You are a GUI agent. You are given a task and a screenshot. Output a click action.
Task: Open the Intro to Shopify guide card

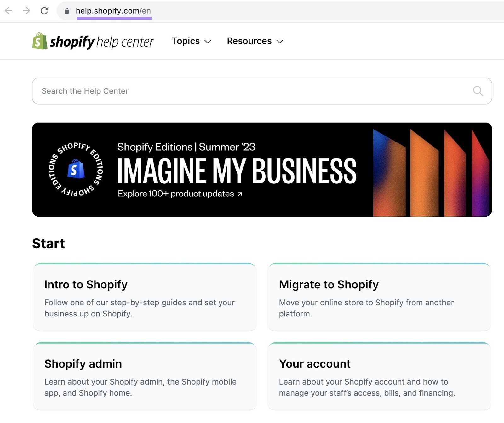145,296
